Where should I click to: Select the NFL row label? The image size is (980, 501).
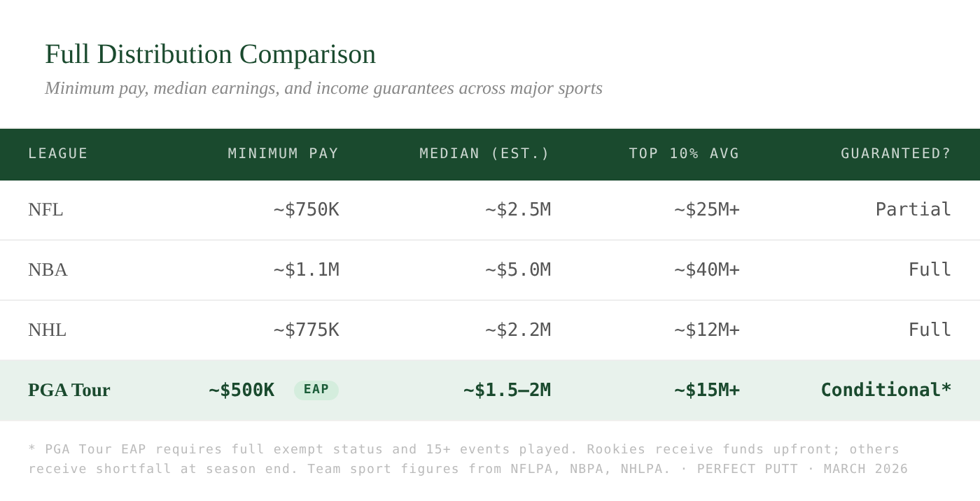click(45, 210)
